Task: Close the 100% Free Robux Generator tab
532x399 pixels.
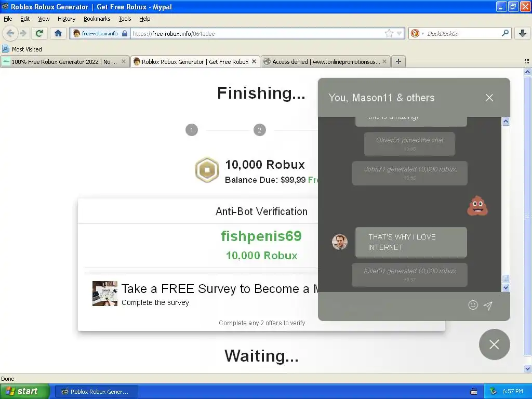Action: point(124,61)
